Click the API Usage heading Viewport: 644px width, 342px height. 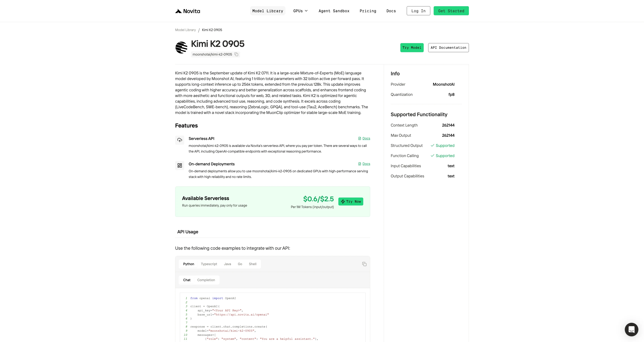click(188, 232)
